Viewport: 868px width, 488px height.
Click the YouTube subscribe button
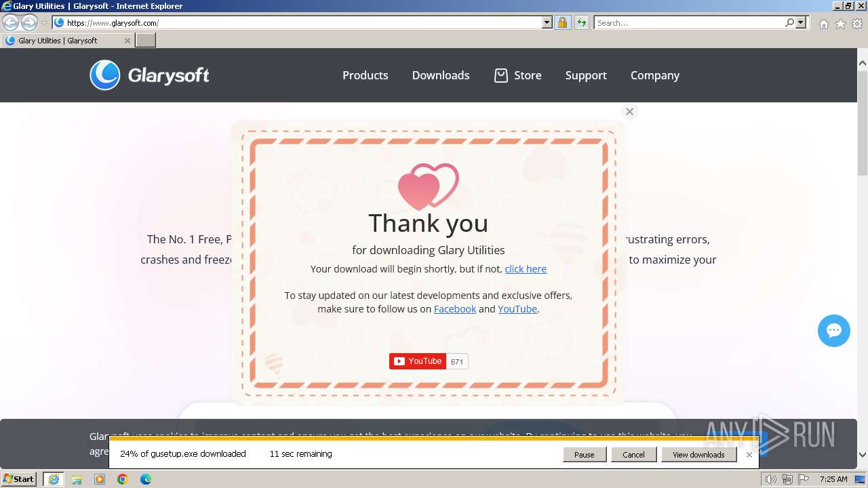pos(417,361)
